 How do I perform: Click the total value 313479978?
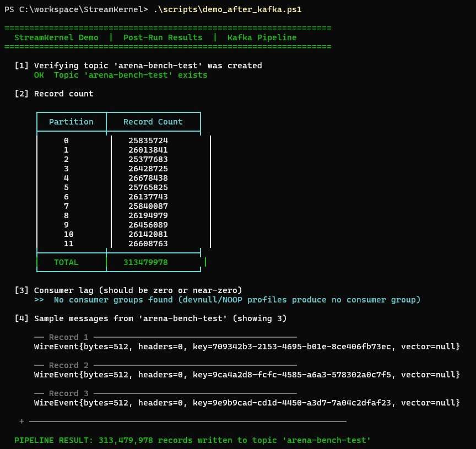pos(145,262)
